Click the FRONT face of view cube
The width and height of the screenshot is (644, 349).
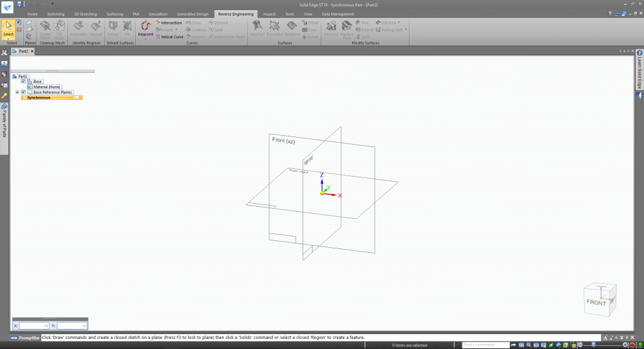pyautogui.click(x=596, y=302)
